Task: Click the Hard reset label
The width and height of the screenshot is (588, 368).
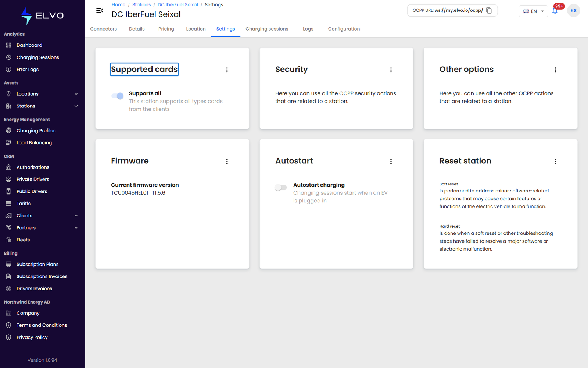Action: coord(449,226)
